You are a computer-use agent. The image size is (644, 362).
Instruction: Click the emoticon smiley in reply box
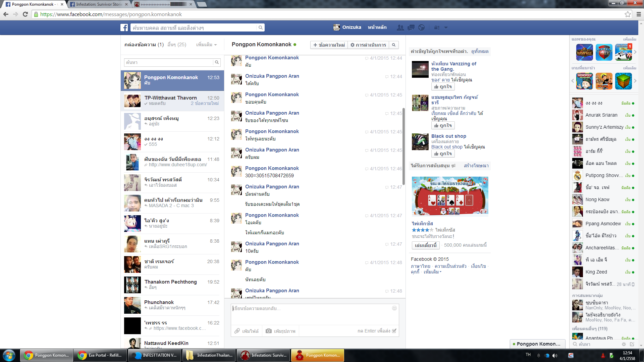pos(394,308)
